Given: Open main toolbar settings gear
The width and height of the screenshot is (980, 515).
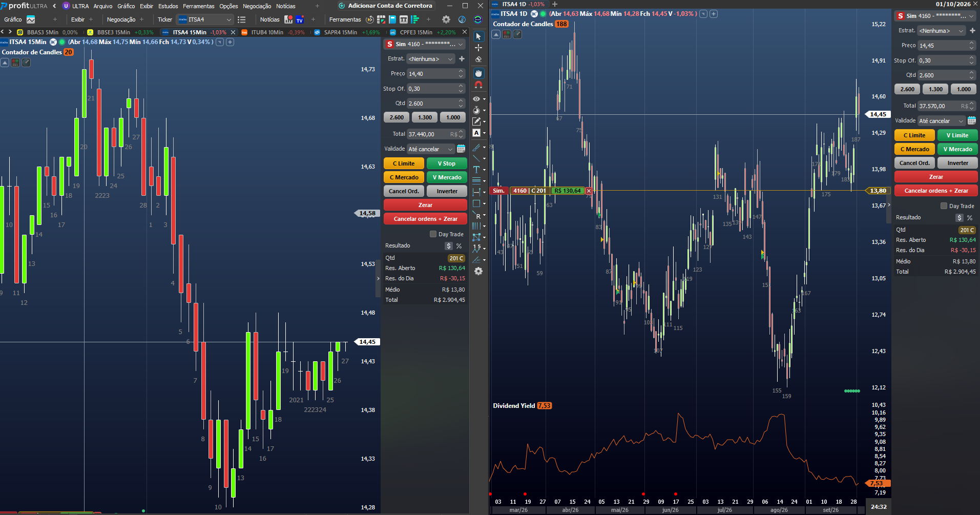Looking at the screenshot, I should [x=446, y=19].
